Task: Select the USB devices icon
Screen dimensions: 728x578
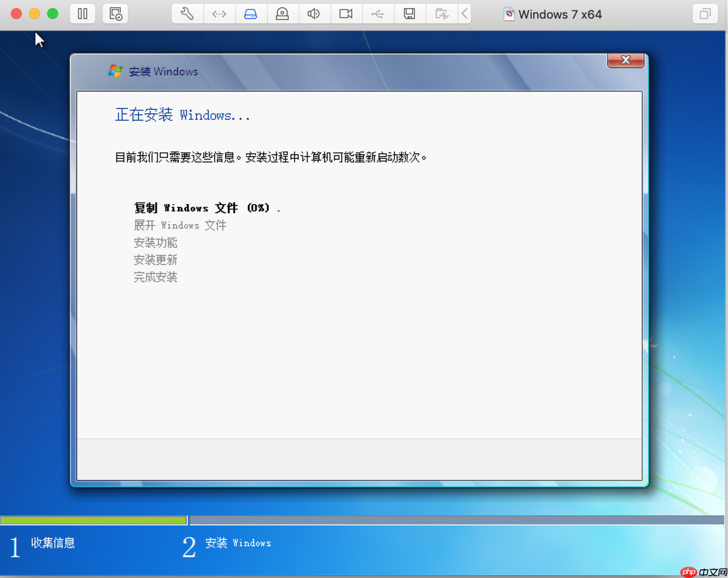Action: 378,13
